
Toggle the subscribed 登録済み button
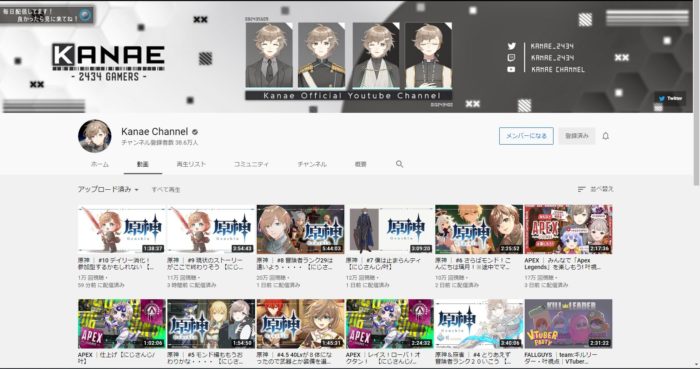[577, 136]
